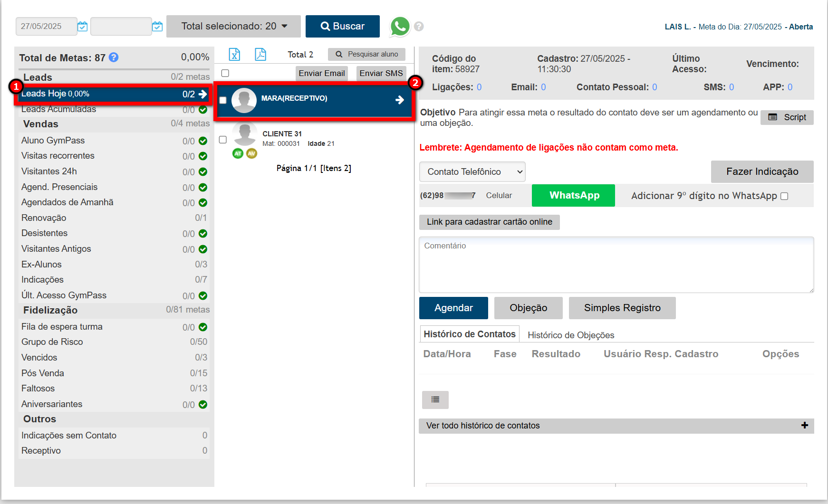Screen dimensions: 828x504
Task: Select Grupo de Risco in goals list
Action: [52, 342]
